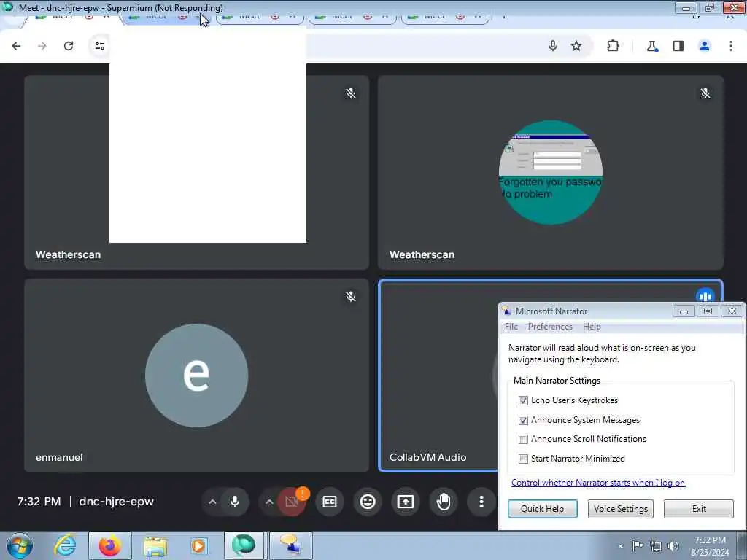Image resolution: width=747 pixels, height=560 pixels.
Task: Uncheck Echo User's Keystrokes
Action: 523,400
